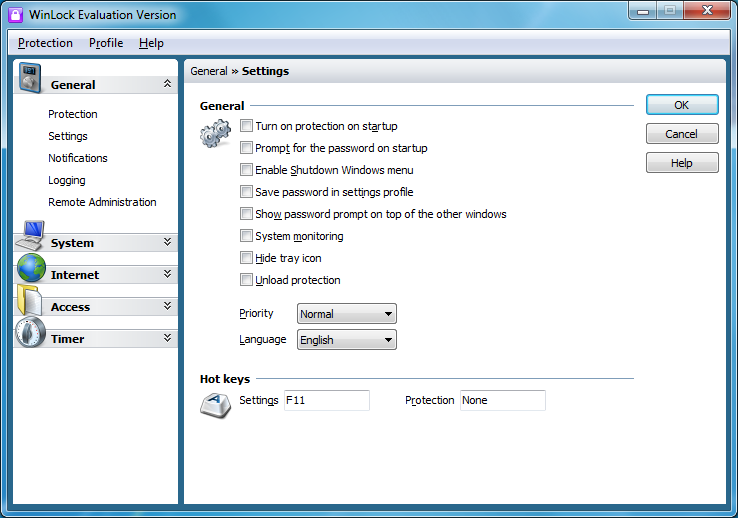The width and height of the screenshot is (738, 518).
Task: Open Remote Administration in sidebar
Action: click(x=102, y=202)
